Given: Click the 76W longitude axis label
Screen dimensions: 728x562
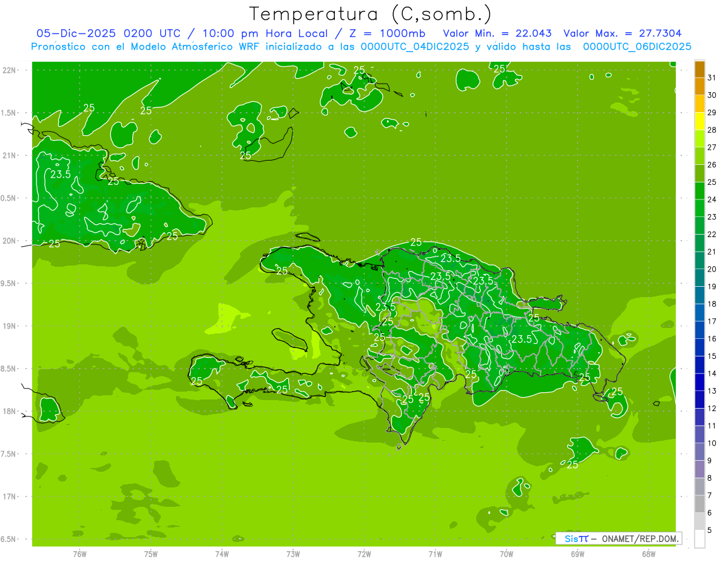Looking at the screenshot, I should click(x=79, y=554).
